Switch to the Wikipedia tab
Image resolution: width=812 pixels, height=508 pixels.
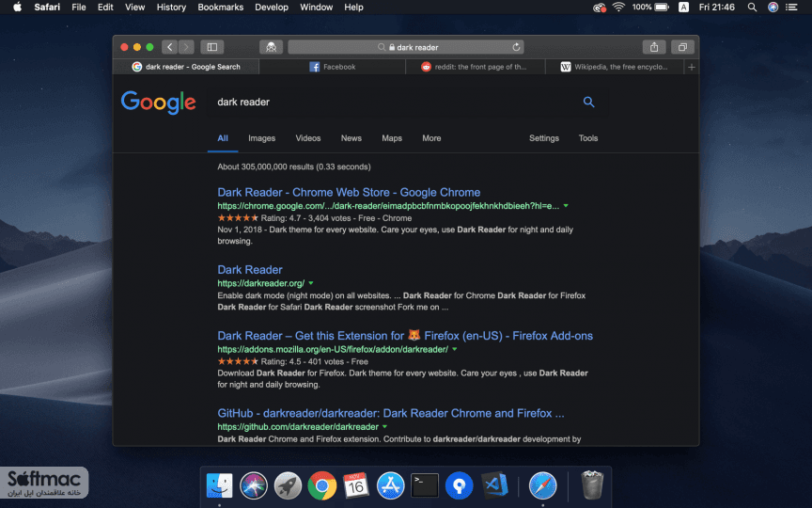coord(615,67)
